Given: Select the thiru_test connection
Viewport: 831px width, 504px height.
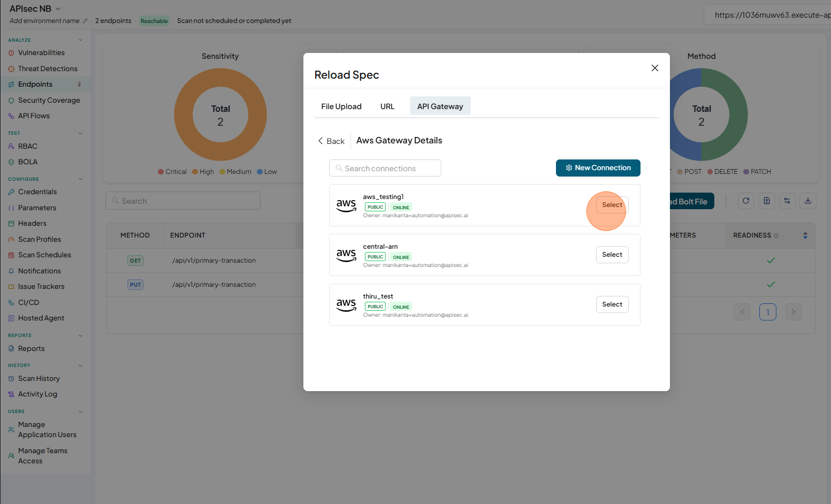Looking at the screenshot, I should tap(612, 304).
